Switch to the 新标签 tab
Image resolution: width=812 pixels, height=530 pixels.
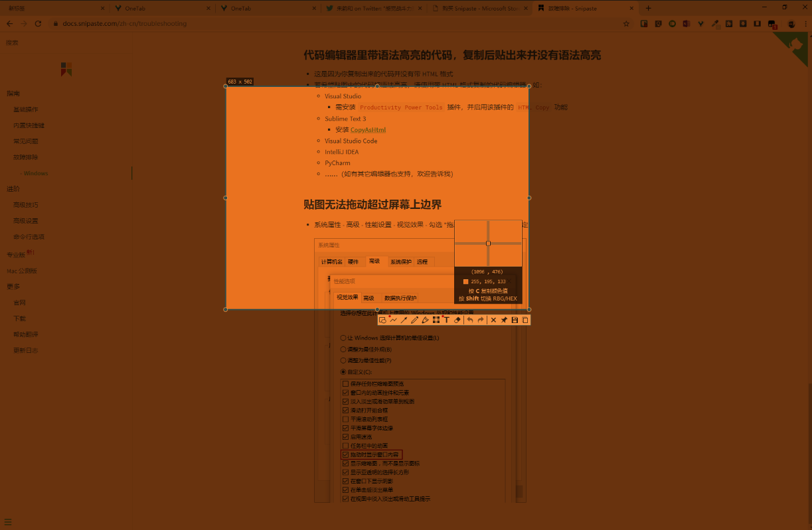54,8
